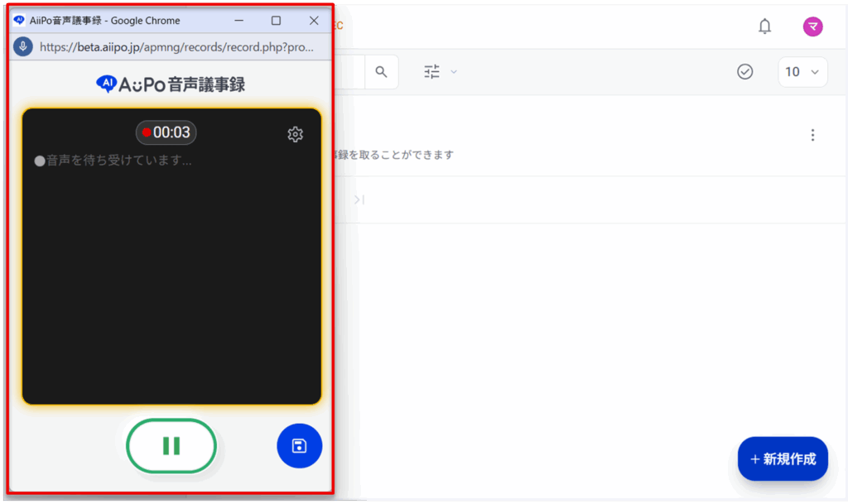Click the microphone icon in the address bar
The height and width of the screenshot is (504, 848).
23,47
